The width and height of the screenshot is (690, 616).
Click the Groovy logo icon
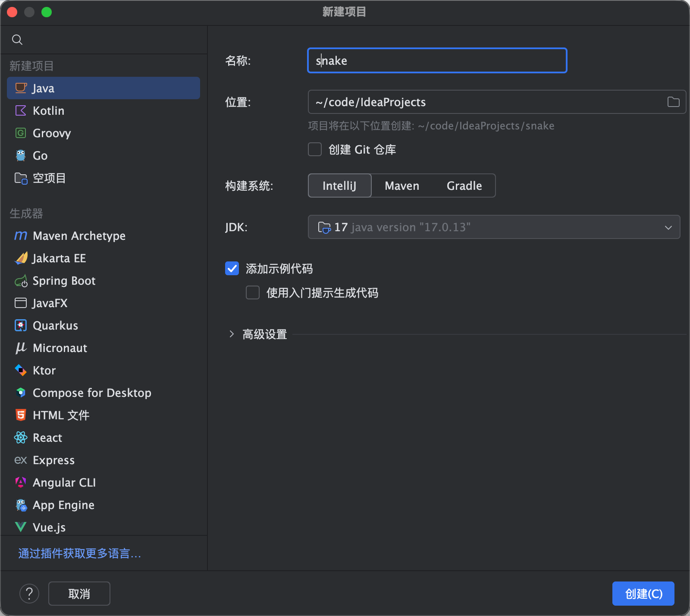[x=21, y=133]
